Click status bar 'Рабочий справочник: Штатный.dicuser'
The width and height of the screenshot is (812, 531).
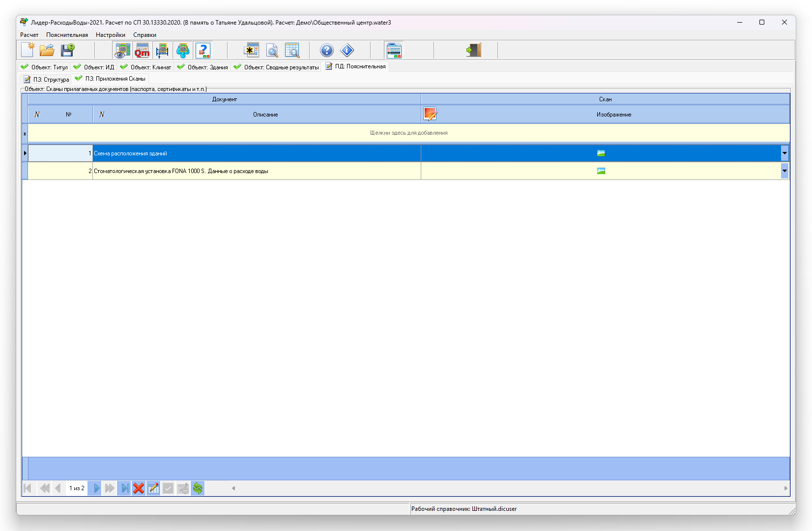464,509
